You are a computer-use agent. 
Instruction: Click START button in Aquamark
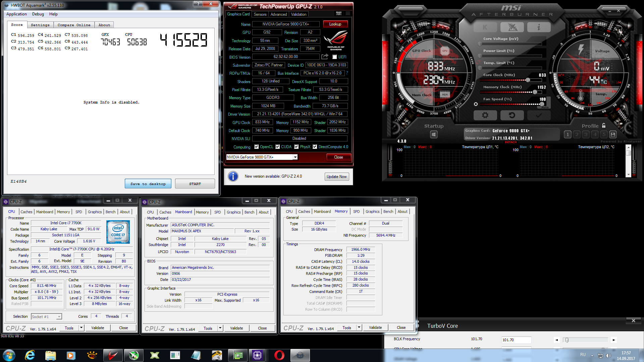pyautogui.click(x=195, y=184)
